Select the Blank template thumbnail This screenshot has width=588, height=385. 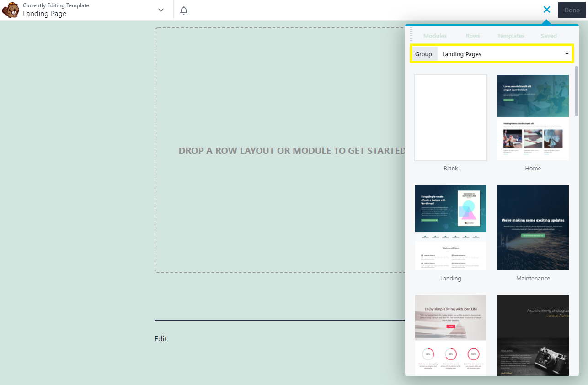coord(450,117)
